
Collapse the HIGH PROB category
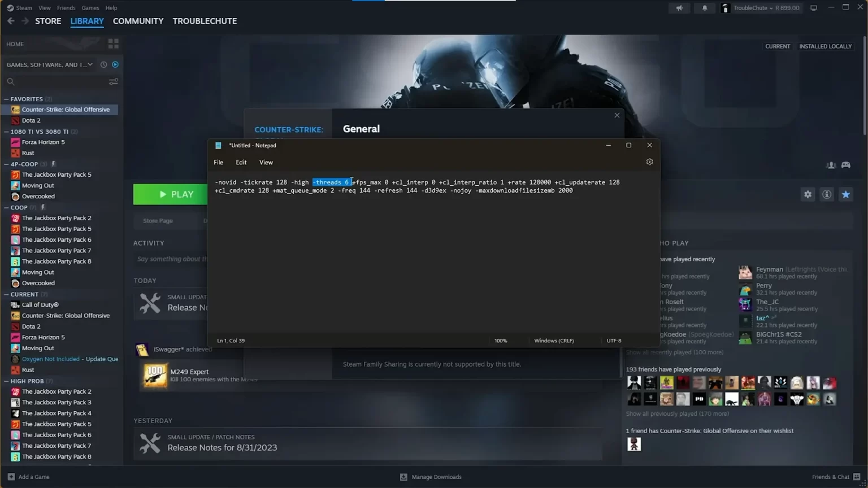pos(6,381)
